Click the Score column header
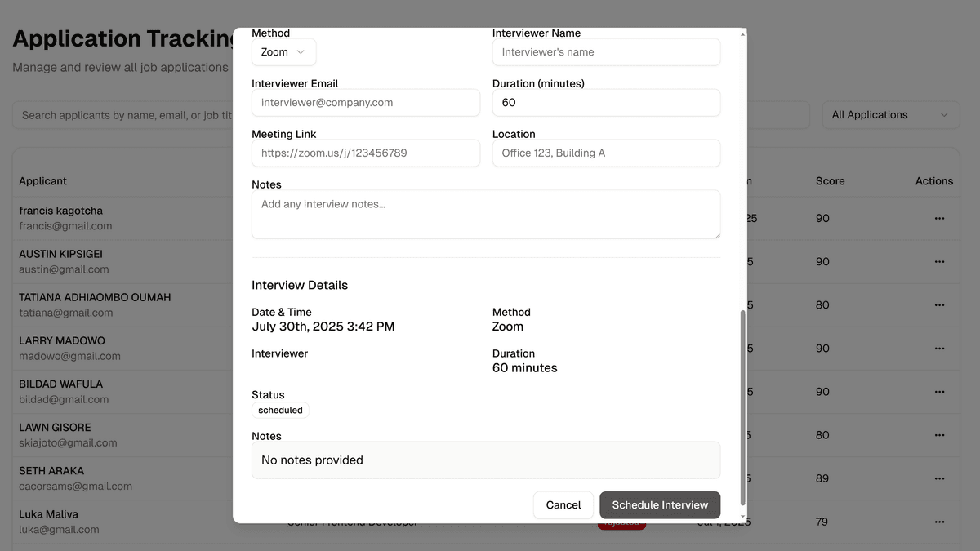The height and width of the screenshot is (551, 980). click(x=831, y=181)
